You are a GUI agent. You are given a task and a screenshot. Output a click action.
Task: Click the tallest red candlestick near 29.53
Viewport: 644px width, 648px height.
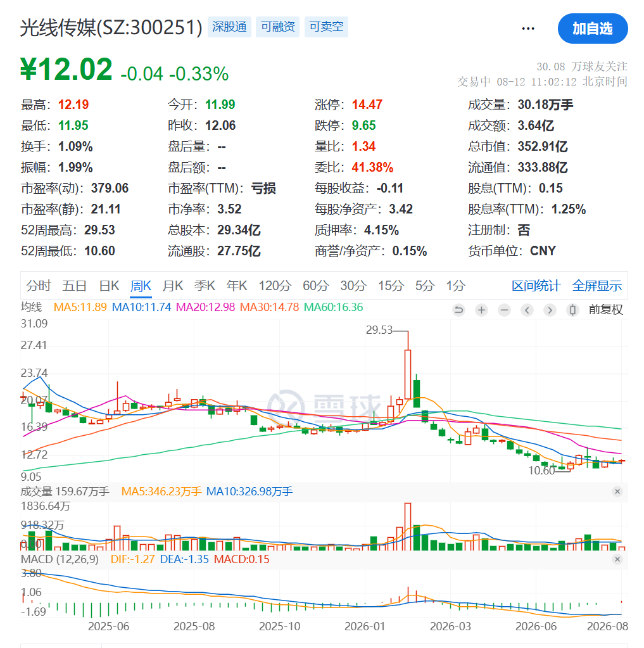pos(408,374)
